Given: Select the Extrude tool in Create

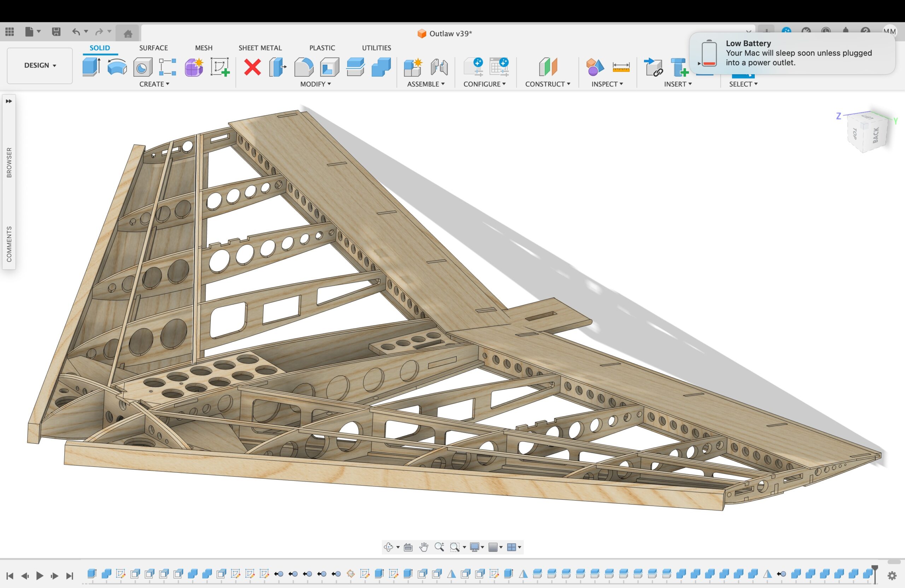Looking at the screenshot, I should [91, 67].
